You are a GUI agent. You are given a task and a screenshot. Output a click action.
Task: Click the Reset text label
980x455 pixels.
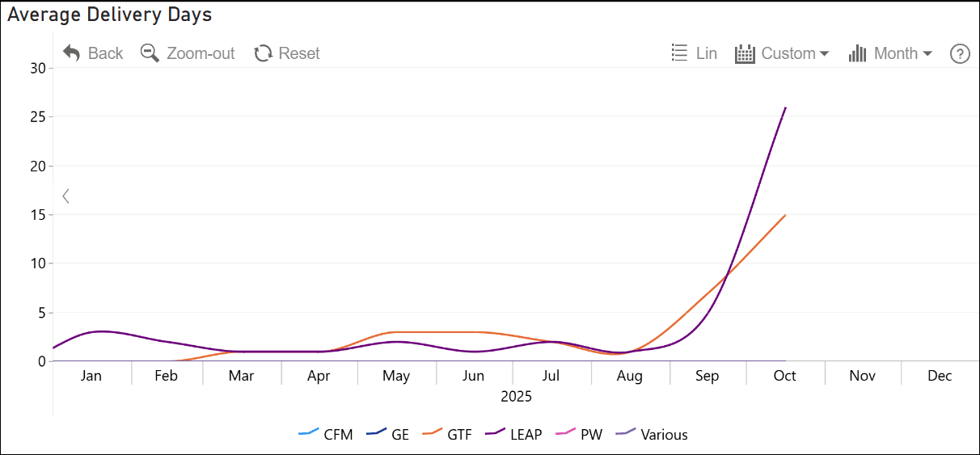pyautogui.click(x=299, y=53)
